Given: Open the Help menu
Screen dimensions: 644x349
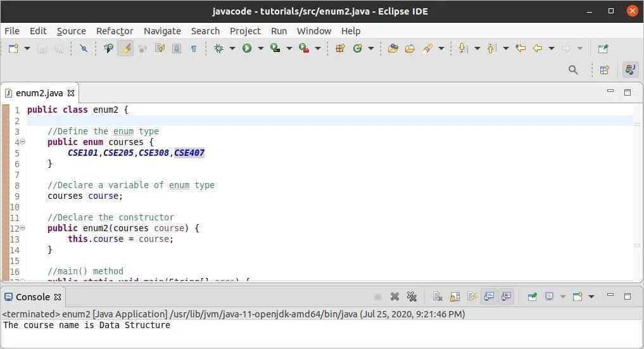Looking at the screenshot, I should pyautogui.click(x=351, y=31).
